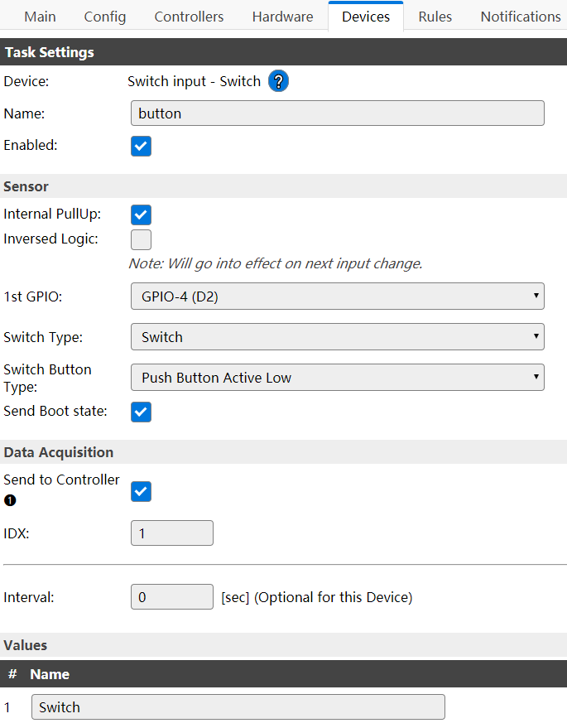
Task: Open the Switch Button Type dropdown
Action: point(338,378)
